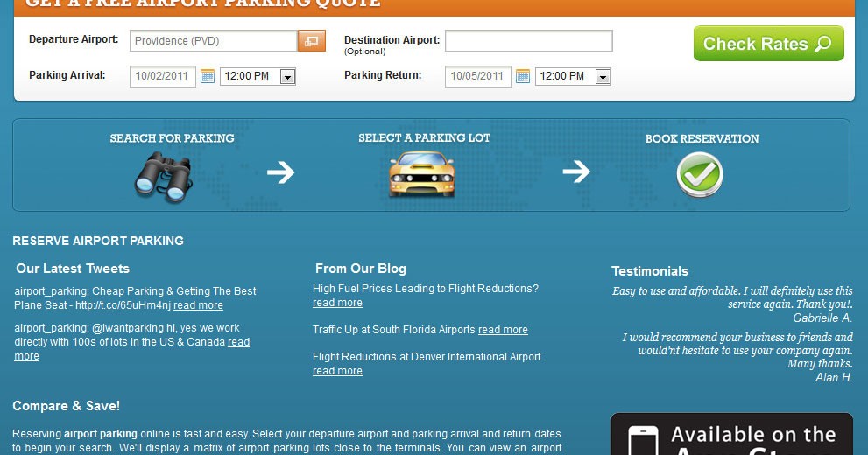This screenshot has height=455, width=868.
Task: Click the phone icon in app store banner
Action: coord(644,440)
